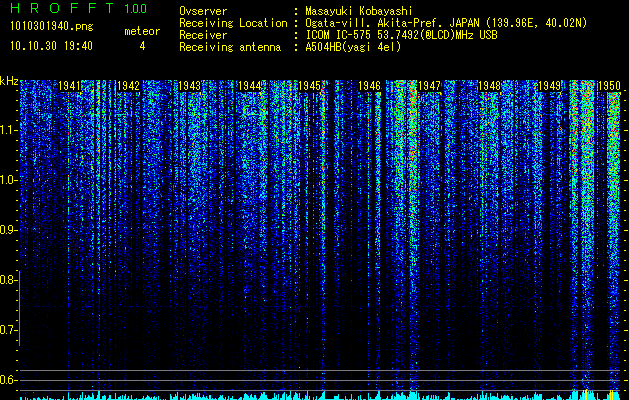Click antenna value A504HB(yagi 4el)
The image size is (629, 400).
tap(353, 47)
